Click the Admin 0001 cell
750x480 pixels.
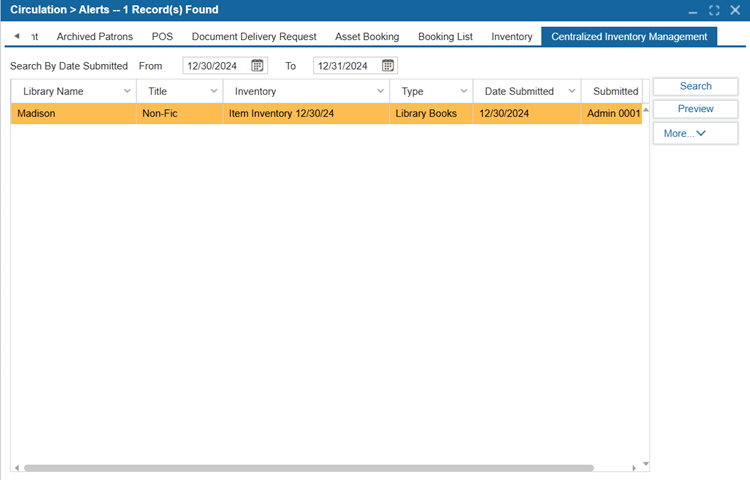pos(612,113)
